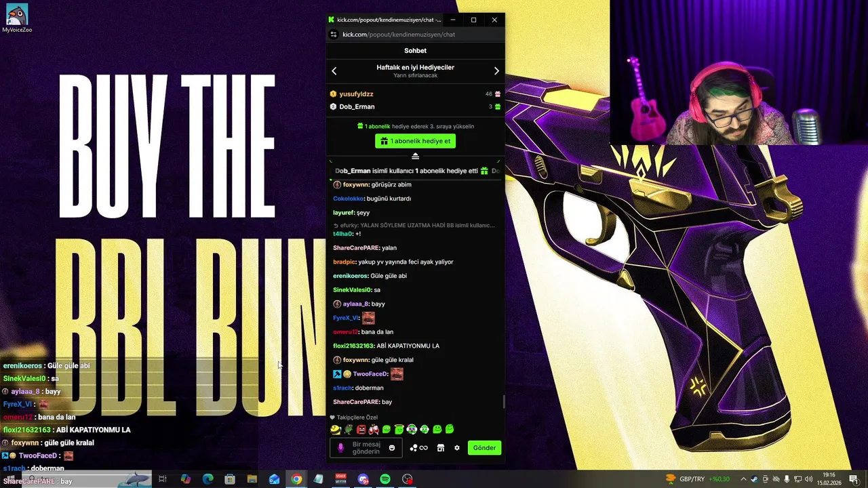This screenshot has width=868, height=488.
Task: Click username s1rach in chat popout
Action: pyautogui.click(x=342, y=388)
